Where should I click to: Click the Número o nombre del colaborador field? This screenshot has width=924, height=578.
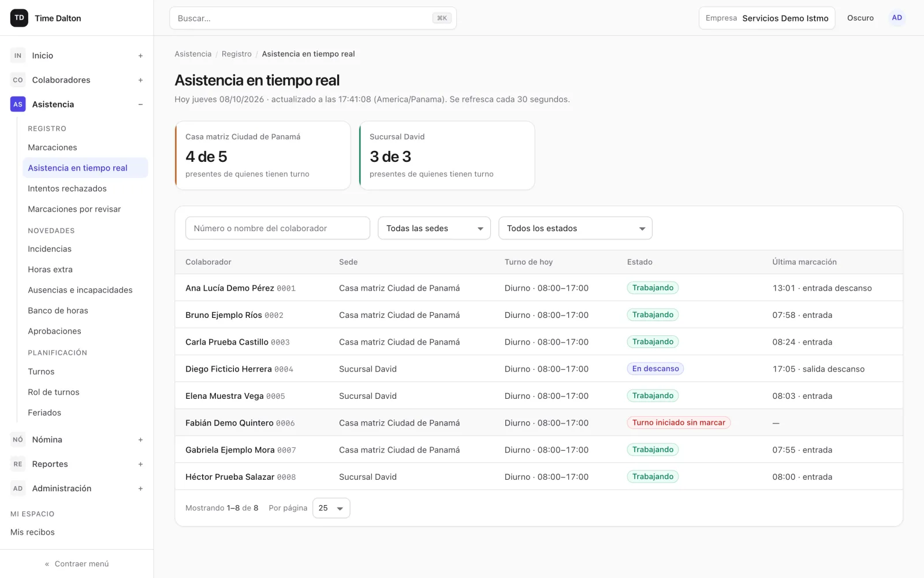click(x=278, y=228)
